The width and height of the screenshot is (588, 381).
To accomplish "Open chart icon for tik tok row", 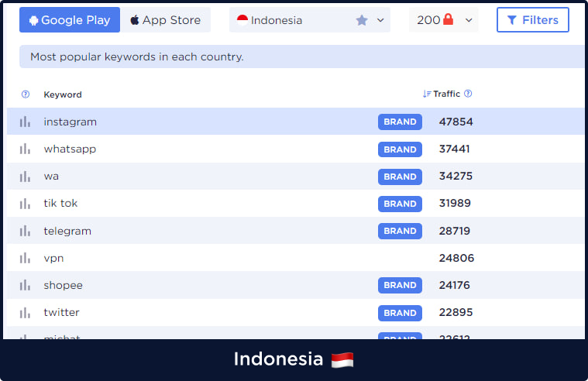I will point(25,203).
